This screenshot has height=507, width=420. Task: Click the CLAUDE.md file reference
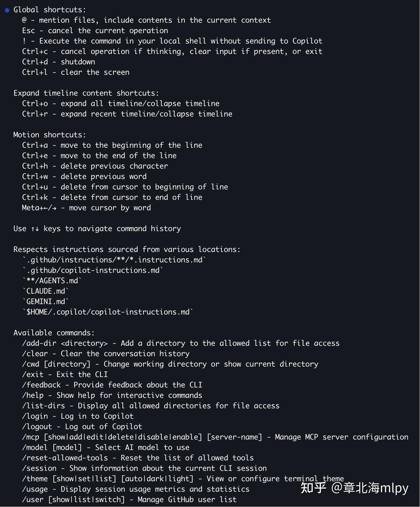[46, 291]
